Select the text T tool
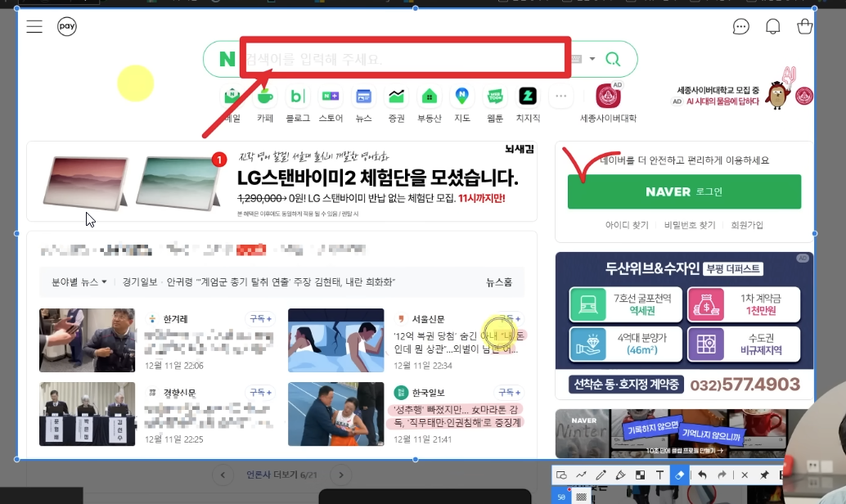The width and height of the screenshot is (846, 504). tap(659, 475)
